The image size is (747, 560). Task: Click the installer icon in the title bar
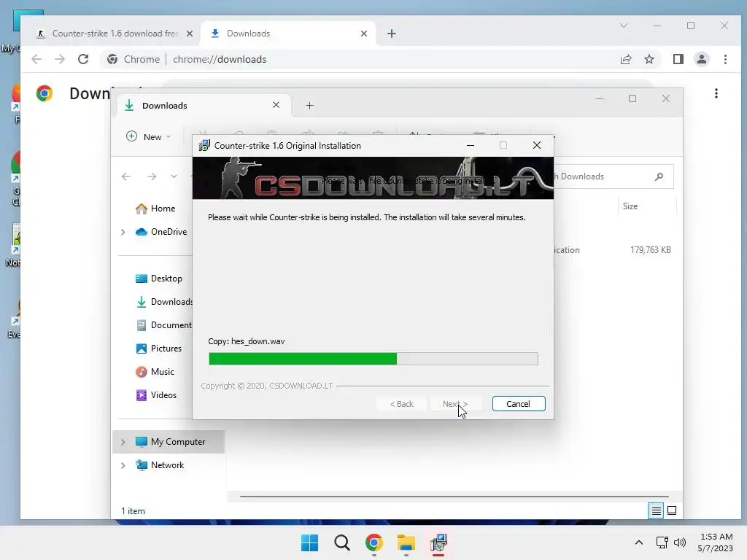204,145
